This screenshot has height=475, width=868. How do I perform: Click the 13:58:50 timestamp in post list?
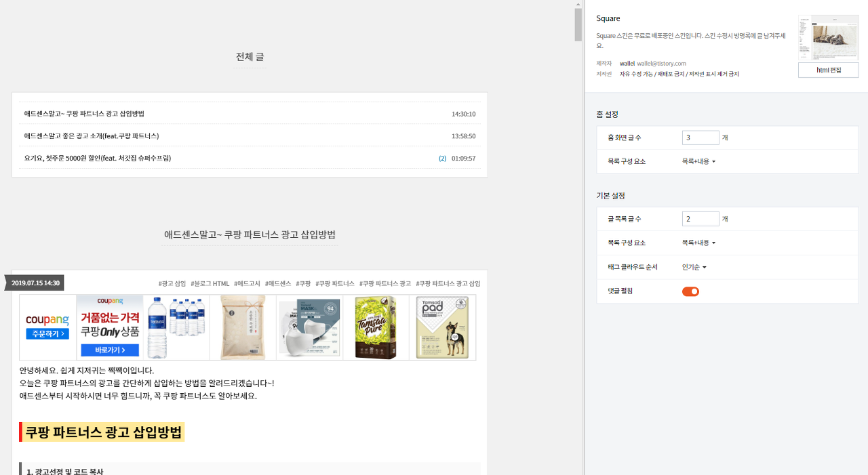(x=463, y=136)
